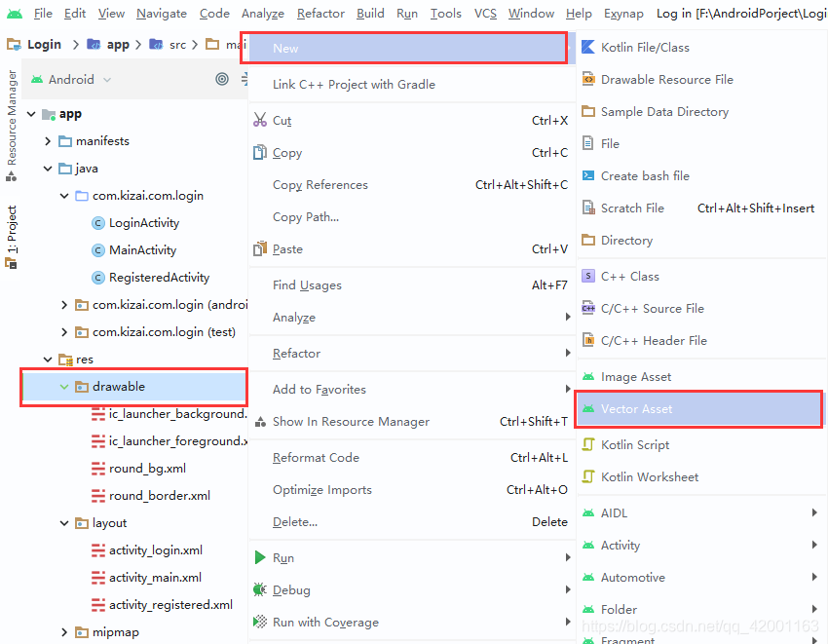
Task: Click the Scratch File icon
Action: (588, 208)
